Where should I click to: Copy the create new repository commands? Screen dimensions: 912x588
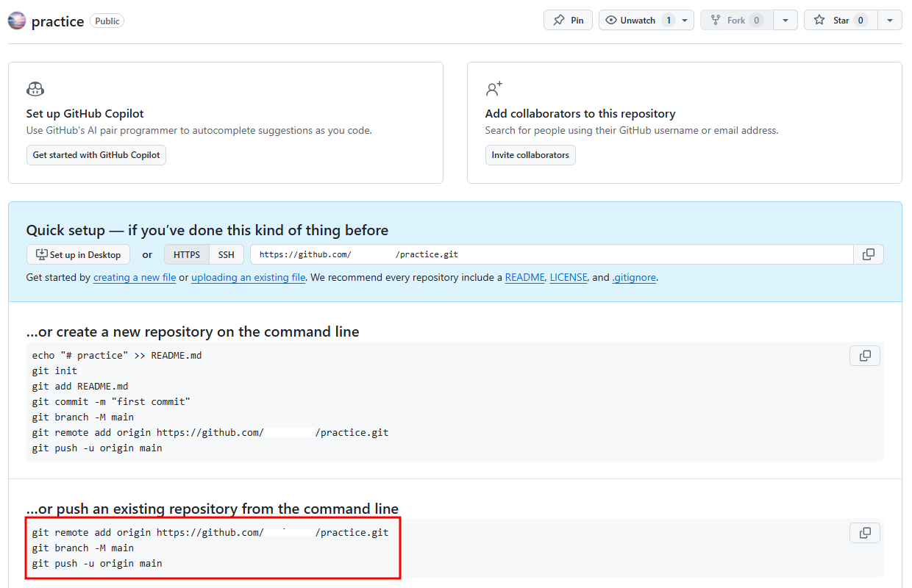coord(865,356)
